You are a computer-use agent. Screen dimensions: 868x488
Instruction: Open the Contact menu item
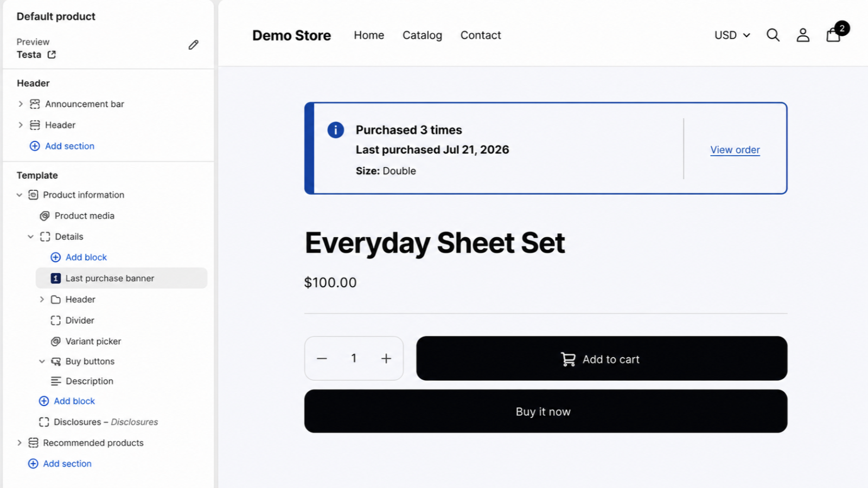click(481, 35)
